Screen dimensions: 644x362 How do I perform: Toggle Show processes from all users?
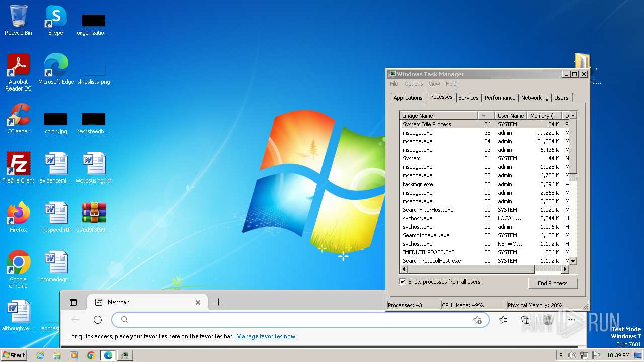click(x=403, y=282)
